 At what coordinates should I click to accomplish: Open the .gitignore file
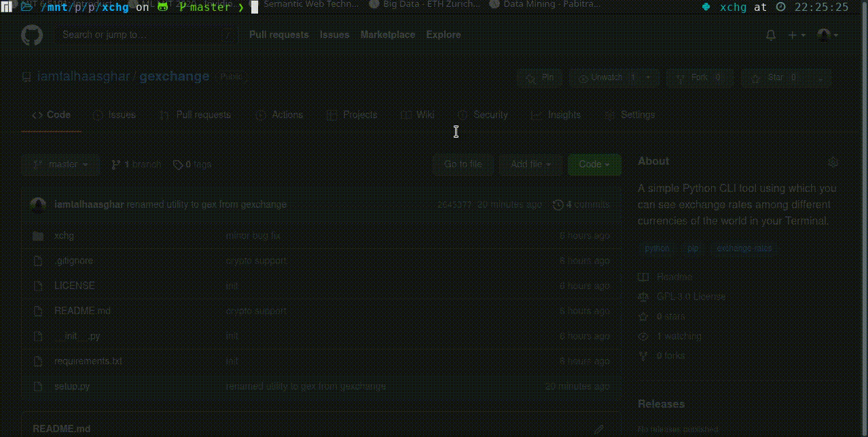73,261
